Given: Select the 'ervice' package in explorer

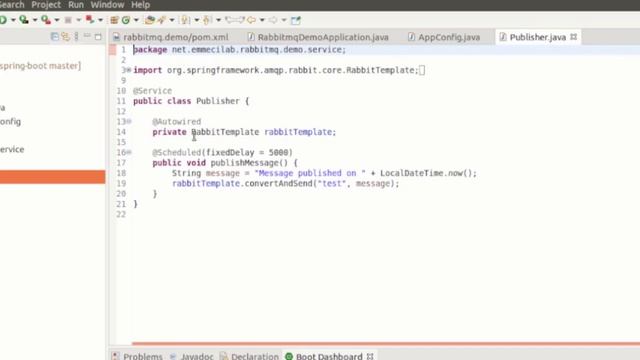Looking at the screenshot, I should coord(12,149).
